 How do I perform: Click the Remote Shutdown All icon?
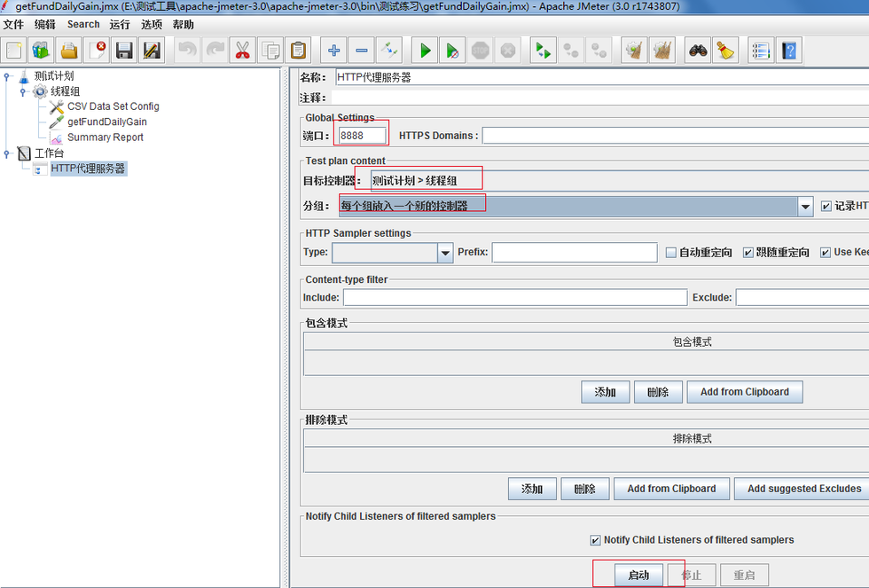click(599, 51)
